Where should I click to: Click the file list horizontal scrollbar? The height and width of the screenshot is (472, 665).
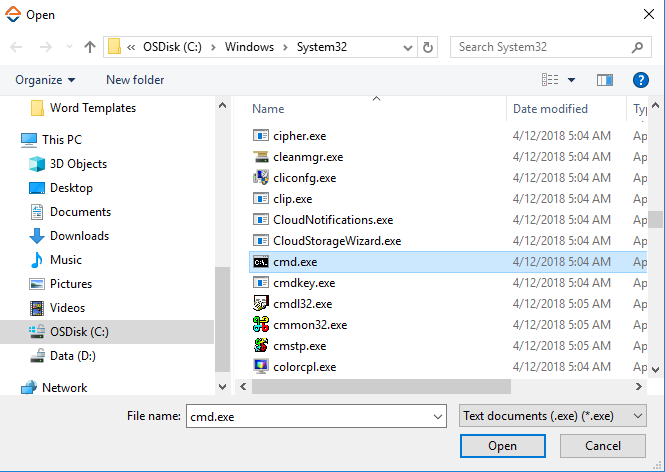point(381,386)
